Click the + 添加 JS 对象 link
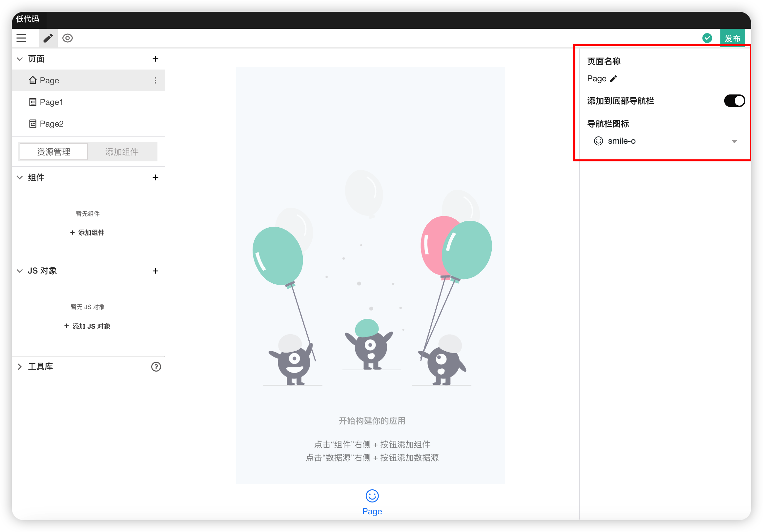 (x=87, y=326)
